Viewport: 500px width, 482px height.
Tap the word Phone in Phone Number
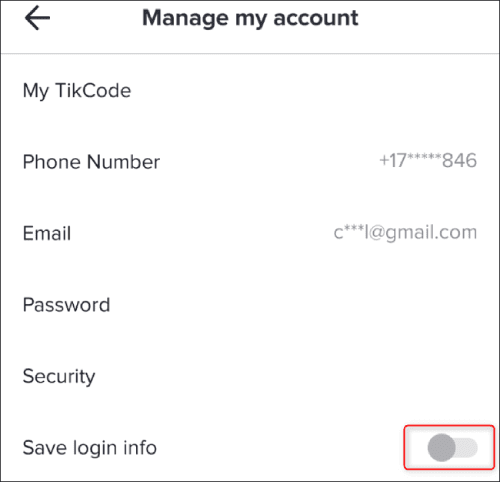[52, 162]
